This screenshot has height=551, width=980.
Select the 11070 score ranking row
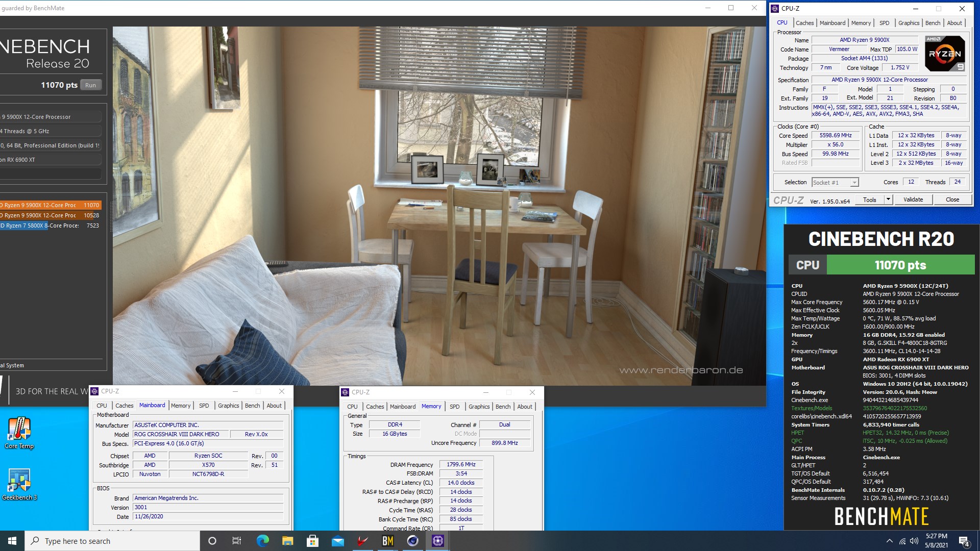click(51, 205)
